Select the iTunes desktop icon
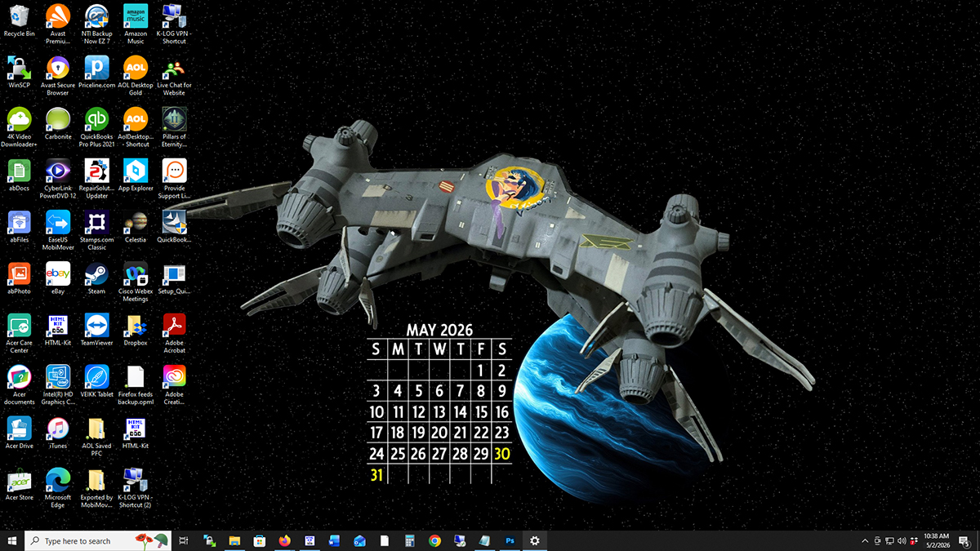This screenshot has height=551, width=980. tap(58, 433)
